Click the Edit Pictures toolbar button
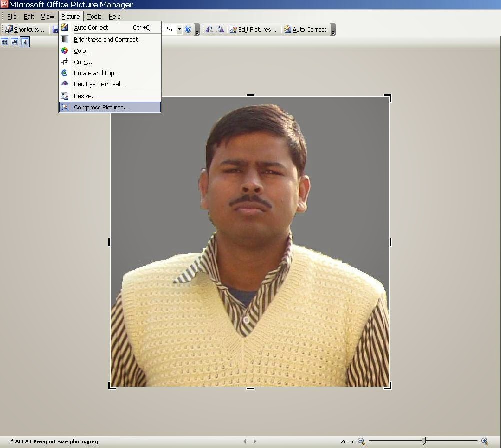 coord(253,29)
